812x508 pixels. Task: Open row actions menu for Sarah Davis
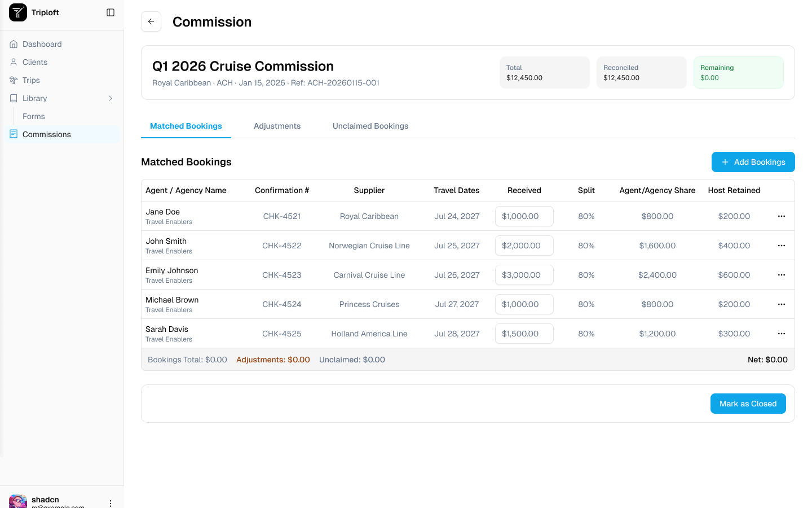(782, 334)
